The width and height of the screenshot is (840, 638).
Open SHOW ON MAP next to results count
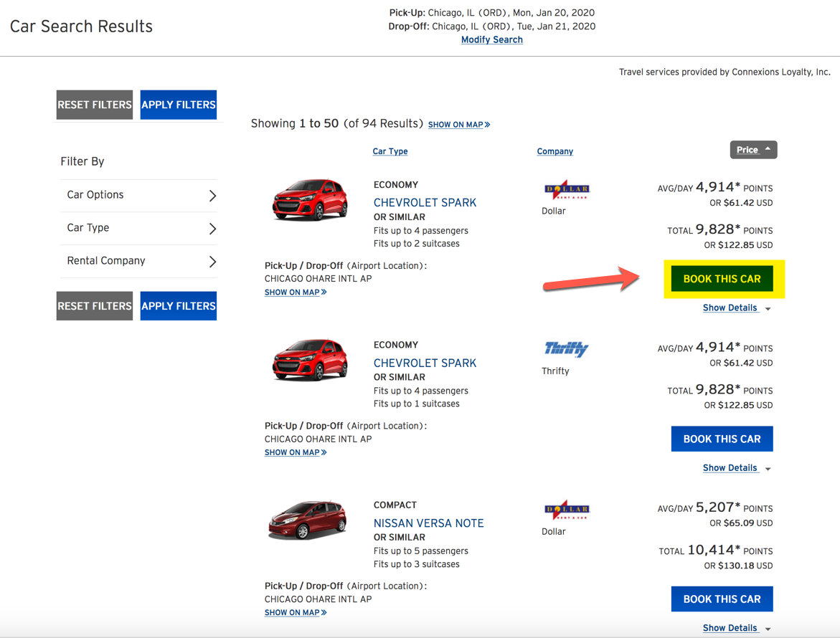(459, 125)
